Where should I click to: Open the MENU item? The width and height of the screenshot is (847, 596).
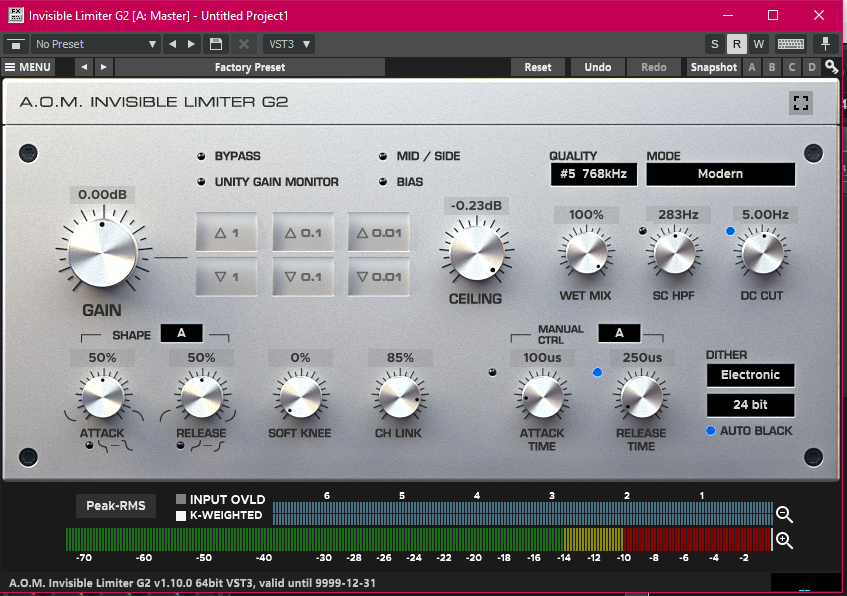[x=28, y=67]
